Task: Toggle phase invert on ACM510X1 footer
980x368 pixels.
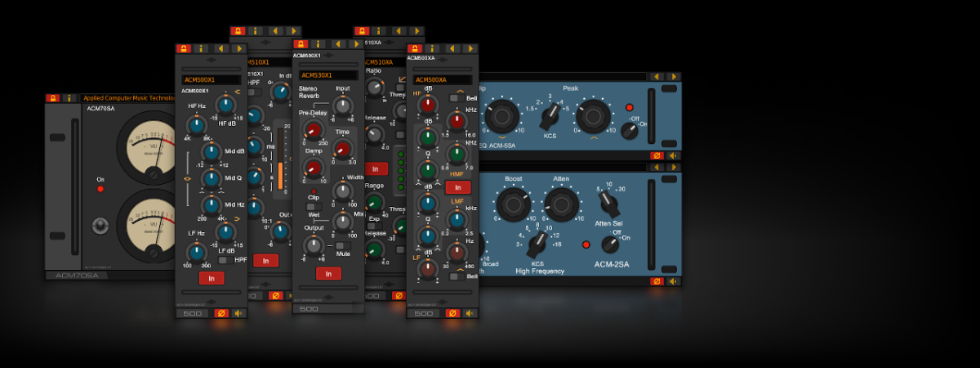Action: 274,295
